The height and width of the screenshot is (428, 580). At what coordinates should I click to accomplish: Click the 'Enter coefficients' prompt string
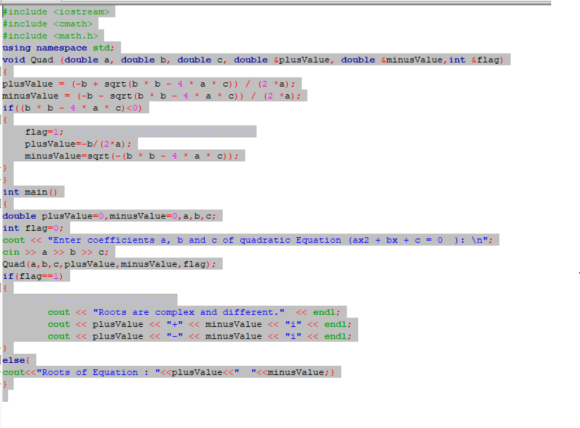coord(268,240)
